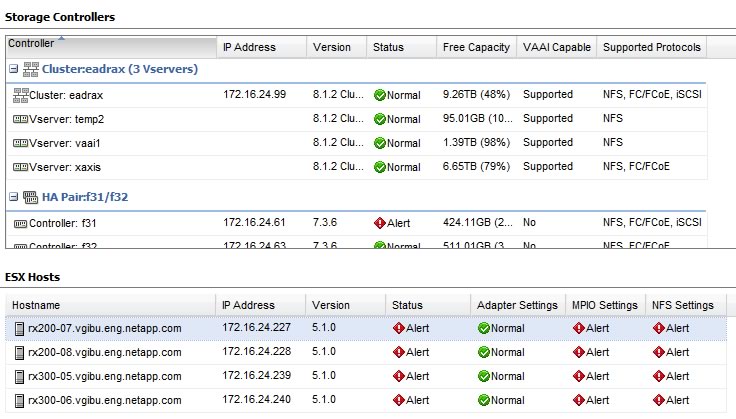Click the red Alert icon for f31
736x419 pixels.
(379, 223)
